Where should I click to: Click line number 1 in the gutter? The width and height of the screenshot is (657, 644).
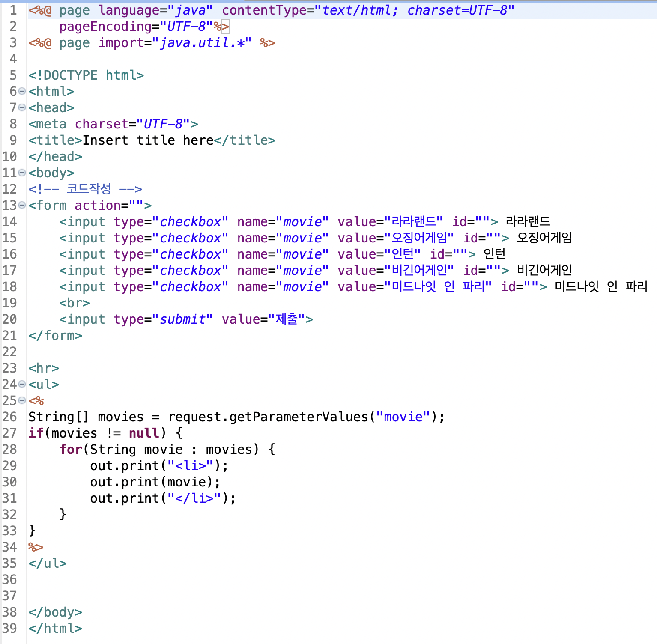tap(13, 10)
